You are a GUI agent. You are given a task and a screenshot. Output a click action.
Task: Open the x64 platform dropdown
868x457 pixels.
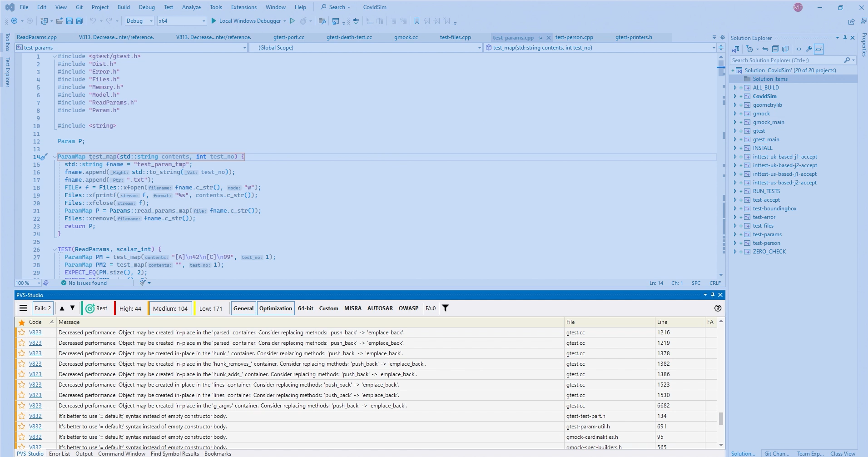click(x=182, y=21)
